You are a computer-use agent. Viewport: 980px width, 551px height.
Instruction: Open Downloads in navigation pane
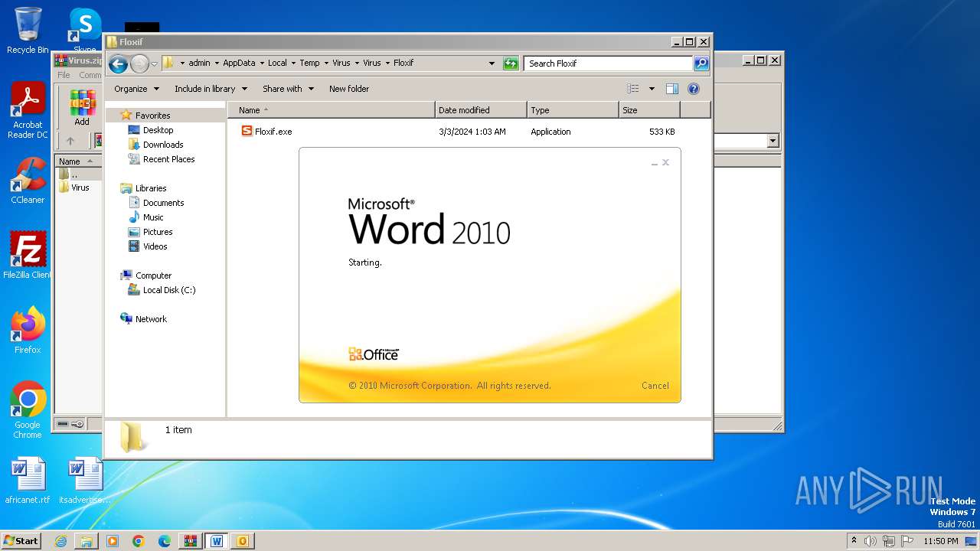point(163,145)
